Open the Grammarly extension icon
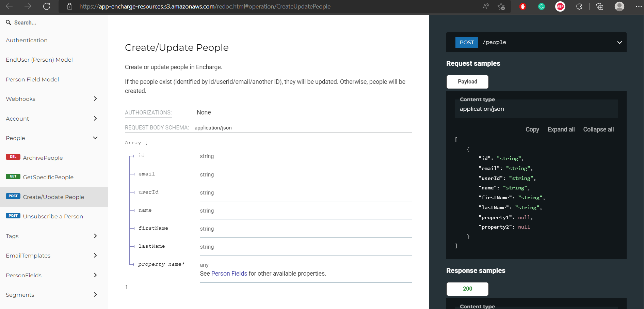 click(x=541, y=6)
